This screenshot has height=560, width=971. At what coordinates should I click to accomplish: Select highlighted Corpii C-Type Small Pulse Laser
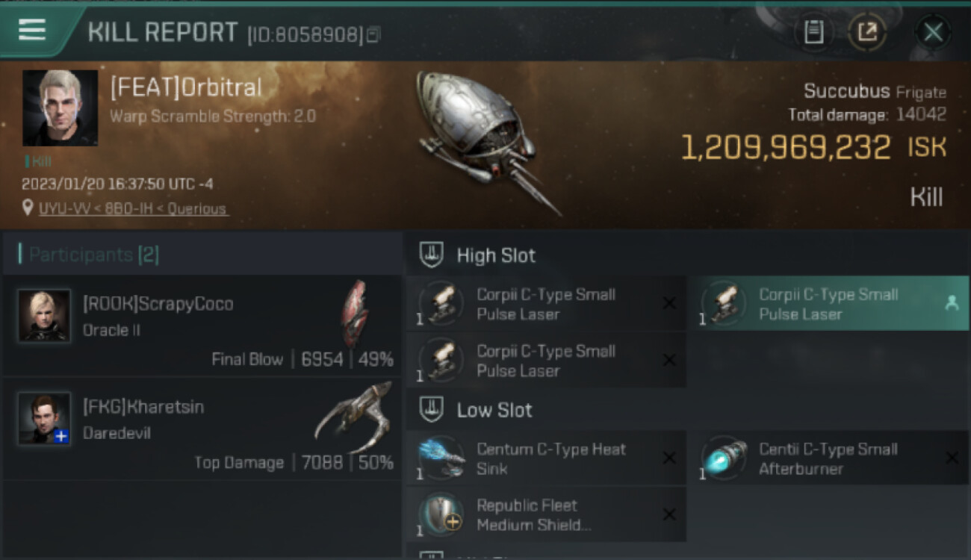[829, 304]
